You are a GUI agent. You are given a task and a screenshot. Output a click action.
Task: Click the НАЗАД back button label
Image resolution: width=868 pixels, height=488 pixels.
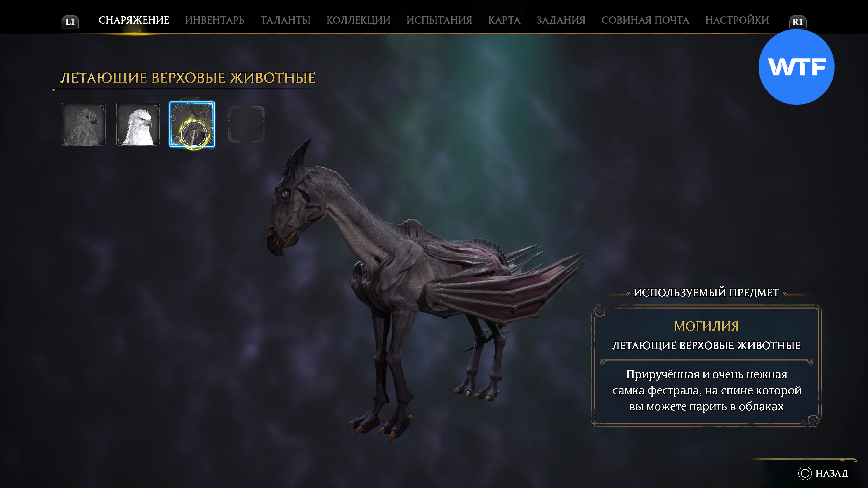pyautogui.click(x=832, y=473)
